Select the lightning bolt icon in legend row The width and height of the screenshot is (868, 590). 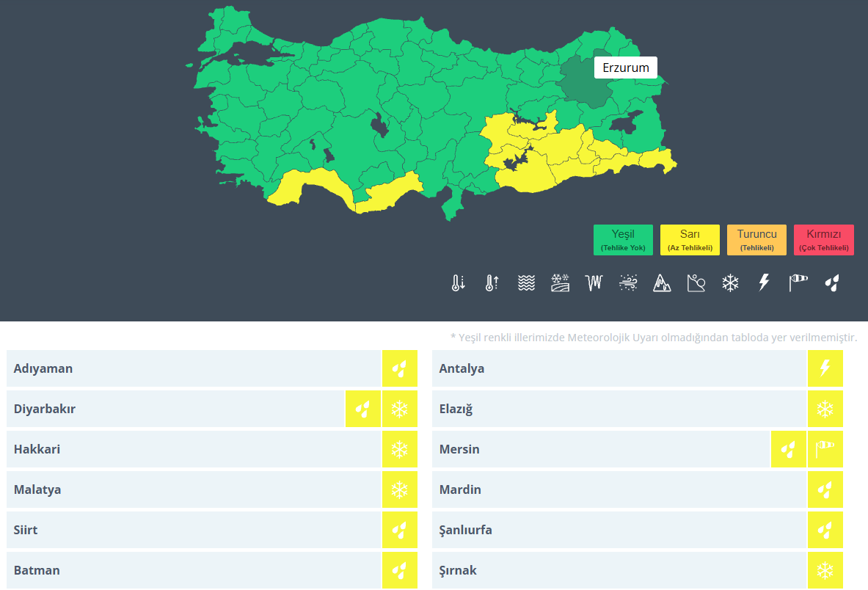pyautogui.click(x=764, y=283)
